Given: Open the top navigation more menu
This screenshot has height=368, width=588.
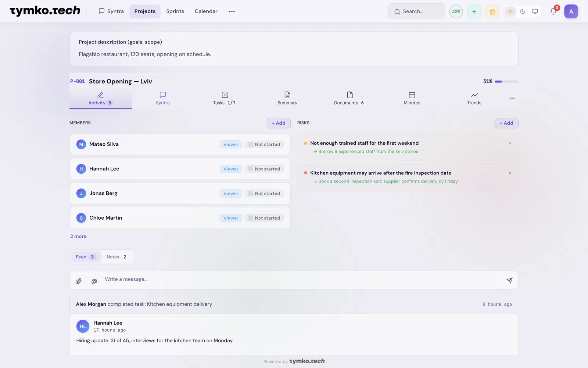Looking at the screenshot, I should [x=232, y=11].
